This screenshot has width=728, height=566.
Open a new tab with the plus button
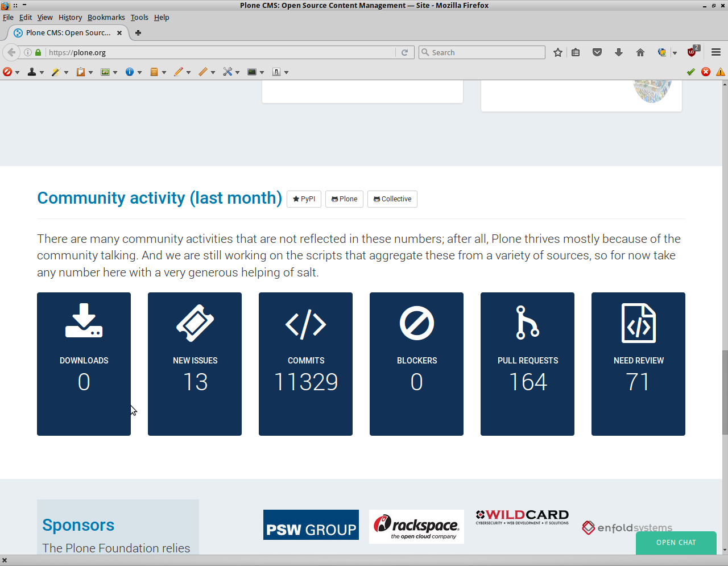[x=138, y=33]
